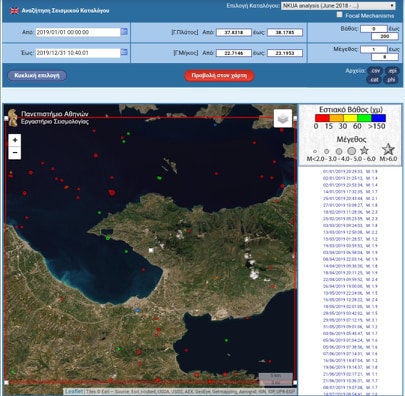Open event 08/07/2019 Ml 1.7
Viewport: 405px width, 396px height.
point(350,387)
